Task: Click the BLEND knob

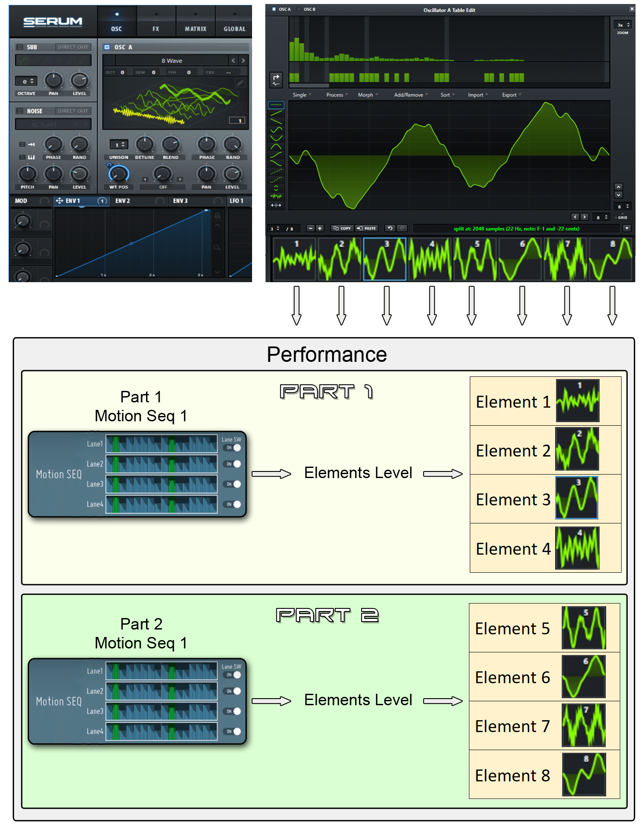Action: (170, 144)
